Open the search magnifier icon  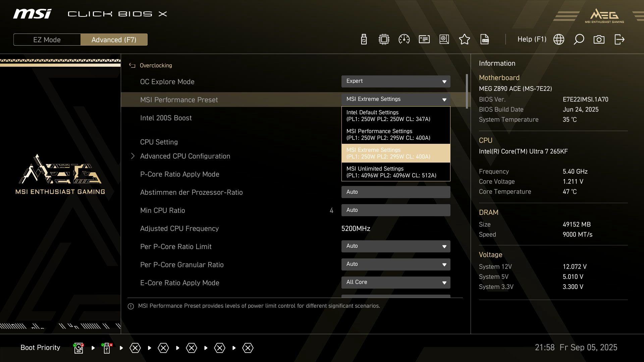(x=579, y=40)
